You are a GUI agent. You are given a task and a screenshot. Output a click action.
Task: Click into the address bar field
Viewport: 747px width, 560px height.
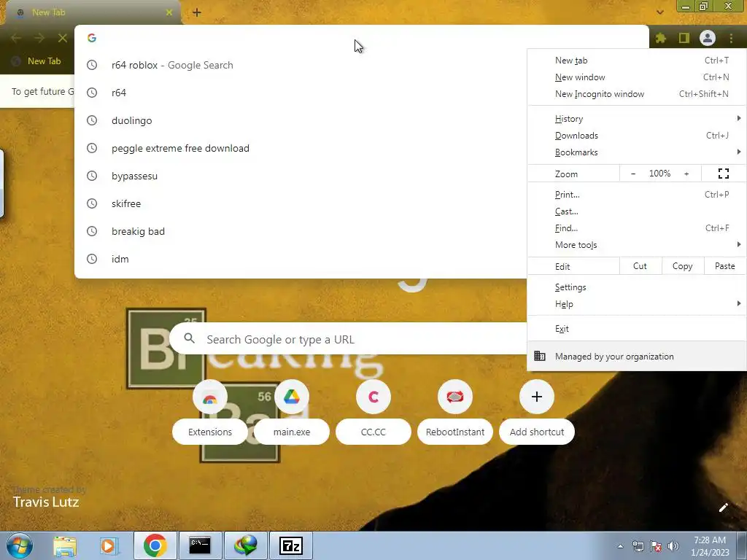pyautogui.click(x=362, y=38)
